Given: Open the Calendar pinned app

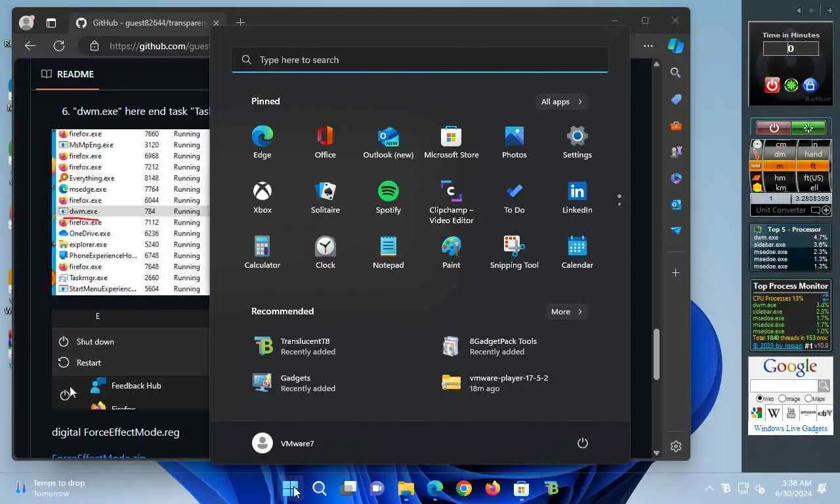Looking at the screenshot, I should [577, 253].
